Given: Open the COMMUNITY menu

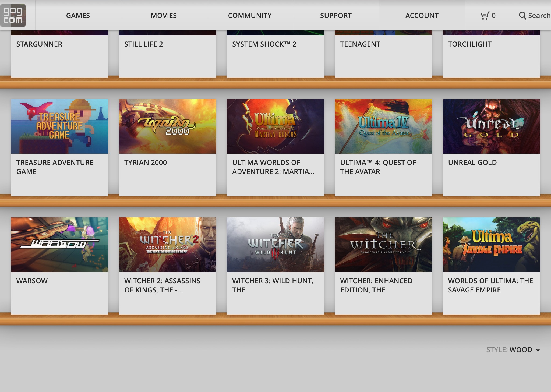Looking at the screenshot, I should (x=250, y=16).
